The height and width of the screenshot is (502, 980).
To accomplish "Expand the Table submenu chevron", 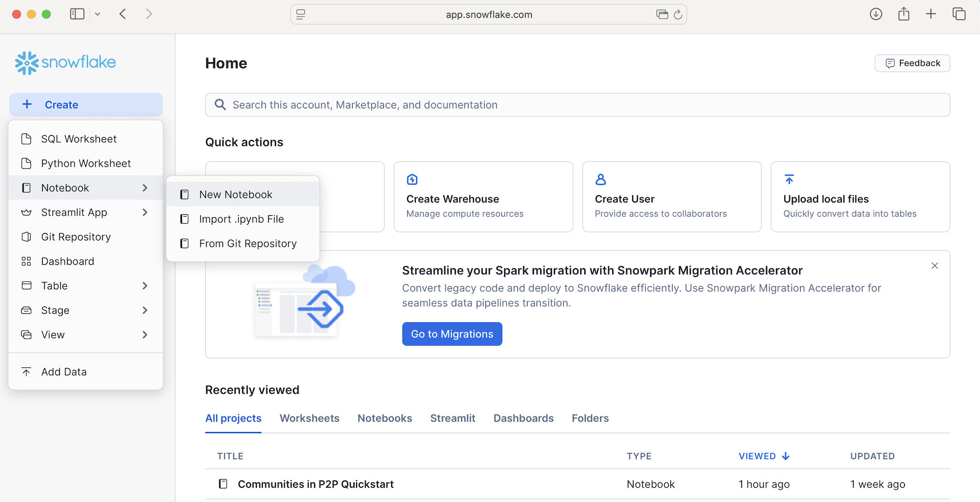I will 145,286.
